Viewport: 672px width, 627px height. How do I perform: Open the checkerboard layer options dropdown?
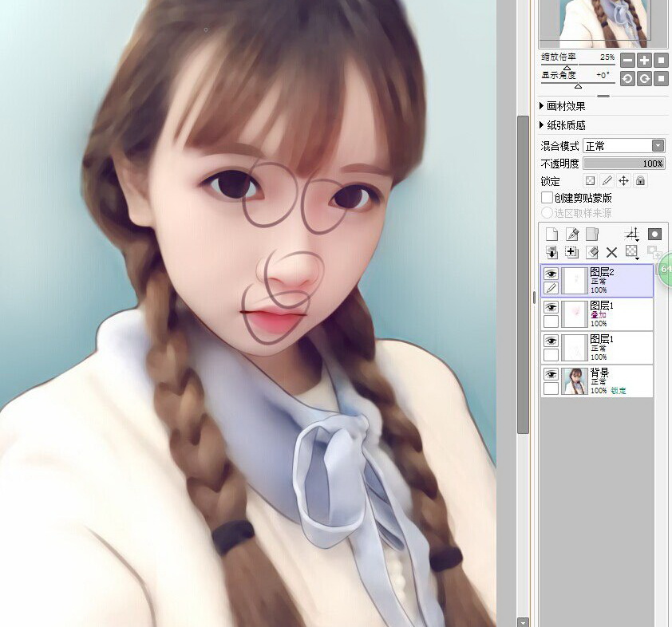tap(632, 252)
